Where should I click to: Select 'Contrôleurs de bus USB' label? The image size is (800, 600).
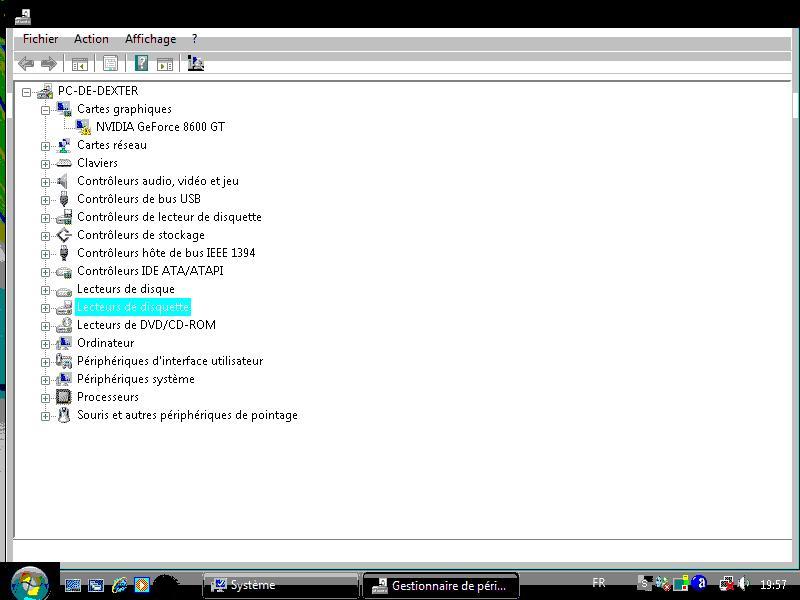(139, 198)
